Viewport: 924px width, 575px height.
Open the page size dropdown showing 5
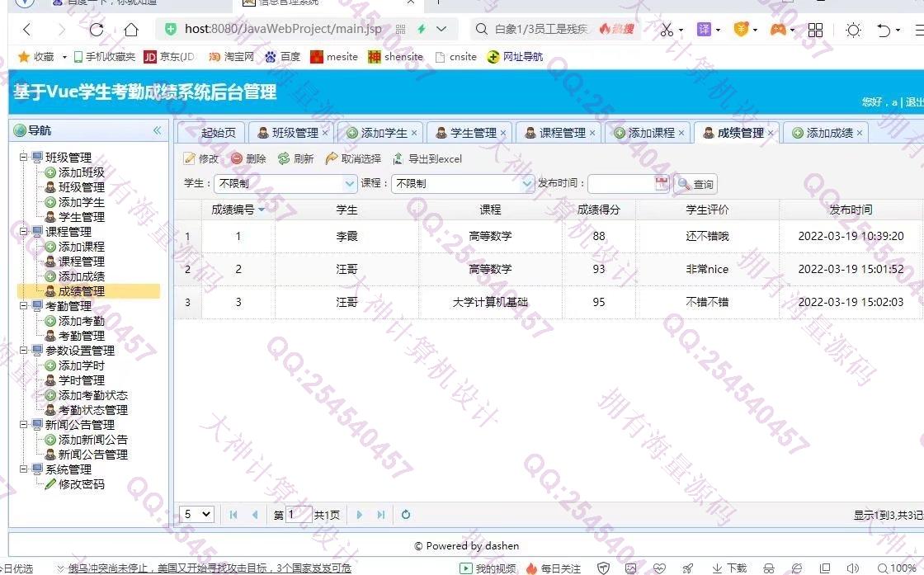coord(196,514)
